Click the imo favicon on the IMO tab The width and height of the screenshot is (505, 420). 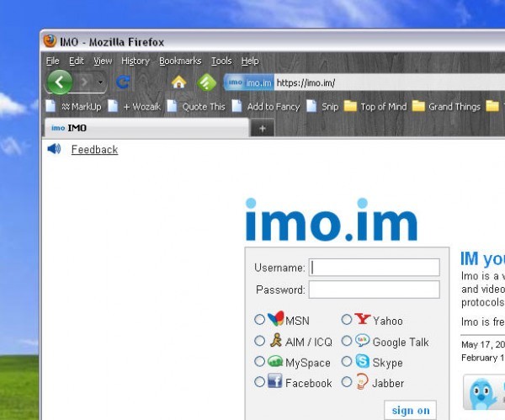(x=58, y=128)
